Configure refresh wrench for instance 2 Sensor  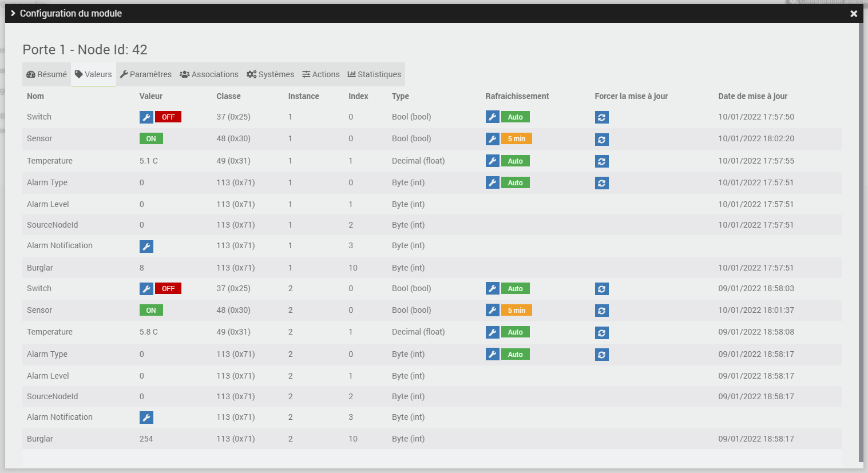coord(493,311)
